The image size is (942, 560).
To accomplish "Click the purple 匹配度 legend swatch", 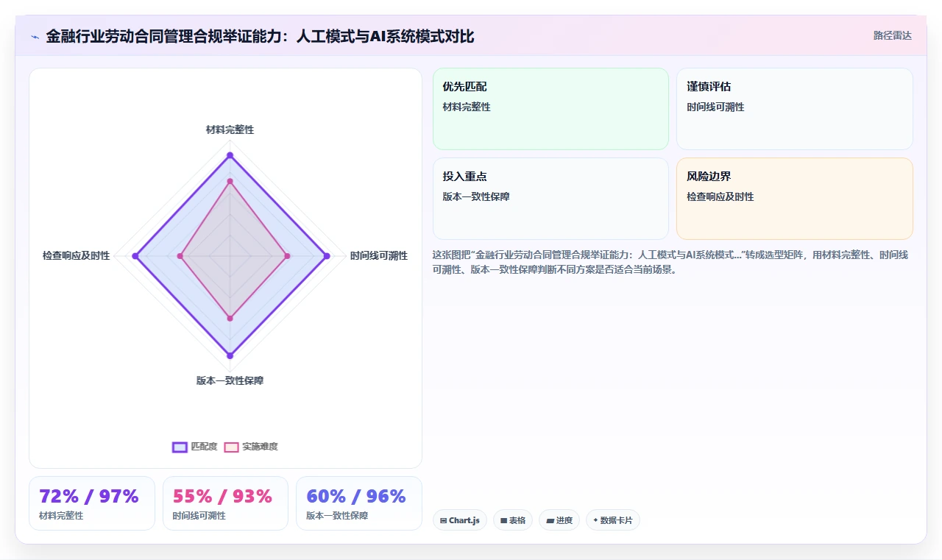I will point(180,447).
